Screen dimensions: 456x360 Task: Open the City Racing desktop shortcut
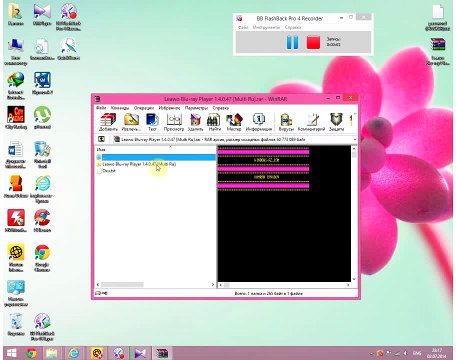pos(16,117)
